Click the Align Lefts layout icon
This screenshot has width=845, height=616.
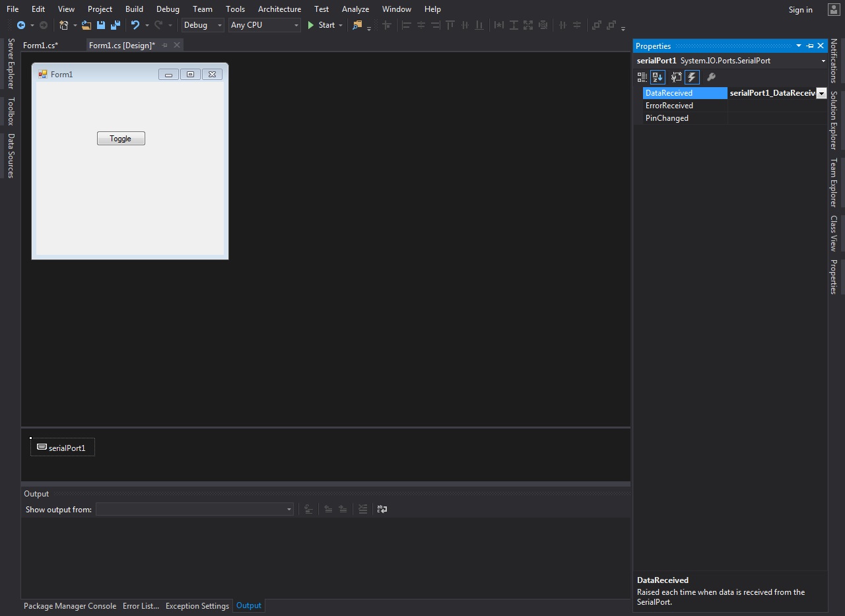pyautogui.click(x=407, y=25)
